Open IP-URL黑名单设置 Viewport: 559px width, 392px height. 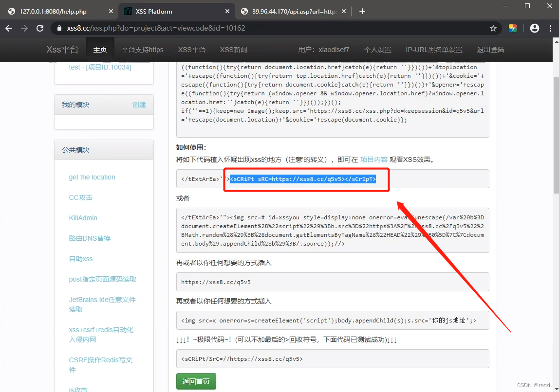(434, 50)
